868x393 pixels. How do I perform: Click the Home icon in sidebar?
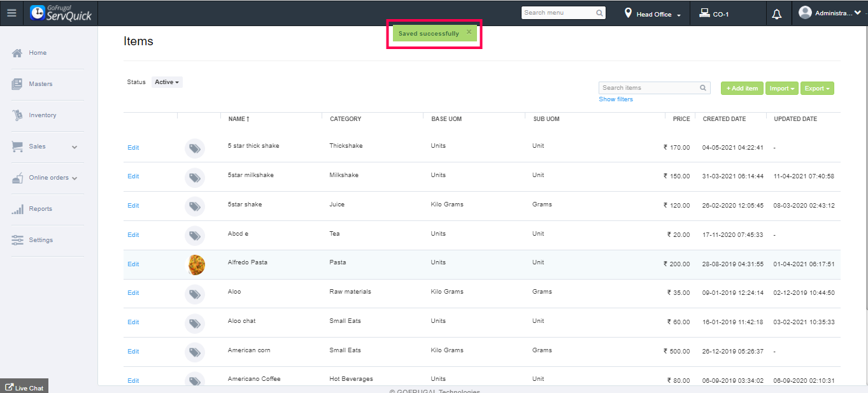point(17,53)
